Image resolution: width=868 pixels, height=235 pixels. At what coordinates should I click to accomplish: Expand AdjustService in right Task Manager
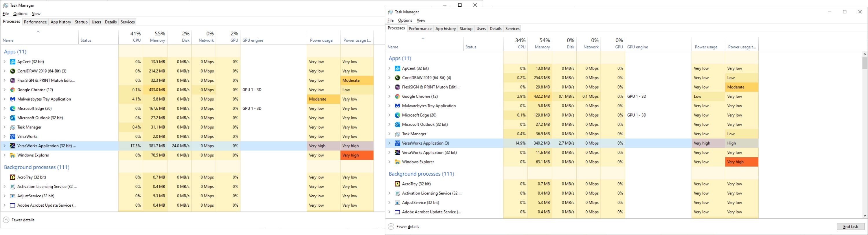click(x=389, y=203)
